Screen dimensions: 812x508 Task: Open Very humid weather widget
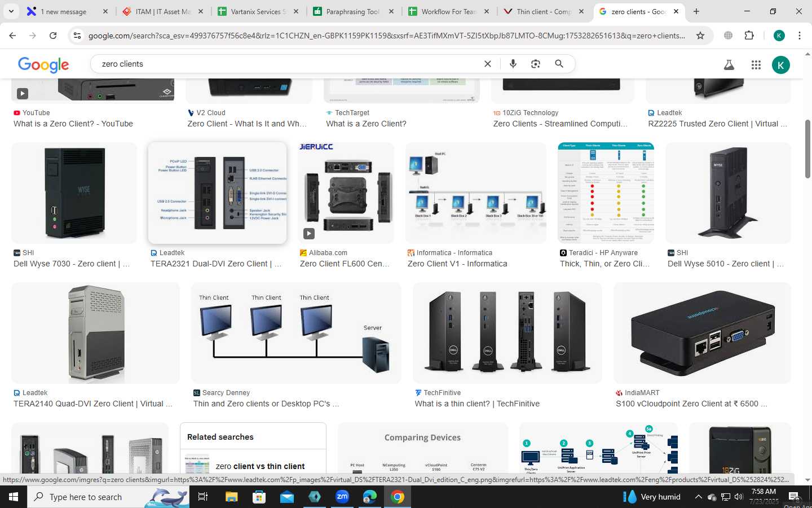tap(651, 497)
